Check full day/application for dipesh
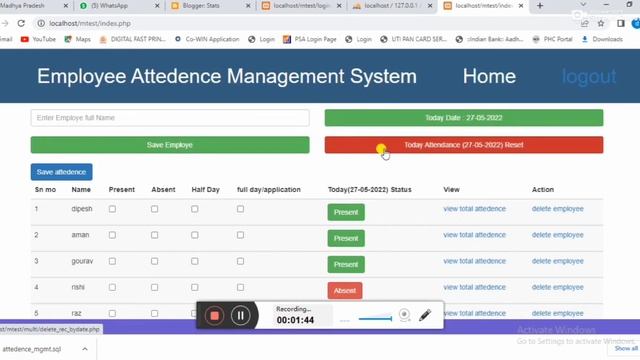The height and width of the screenshot is (360, 640). [x=240, y=209]
